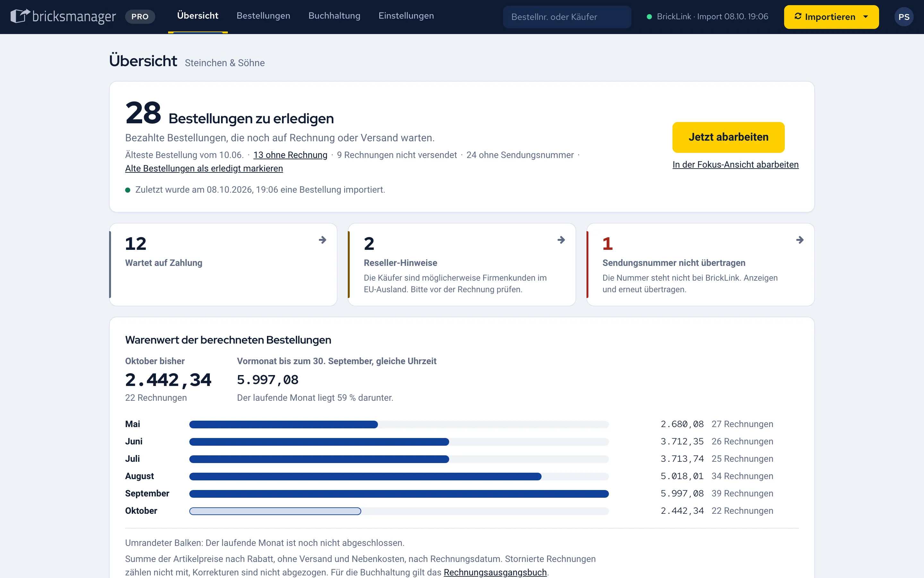Open the Rechnungsausgangsbuch link
The height and width of the screenshot is (578, 924).
pos(495,572)
